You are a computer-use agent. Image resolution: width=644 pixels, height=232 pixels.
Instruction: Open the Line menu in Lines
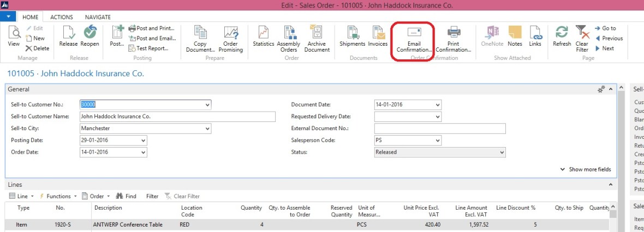[x=21, y=197]
